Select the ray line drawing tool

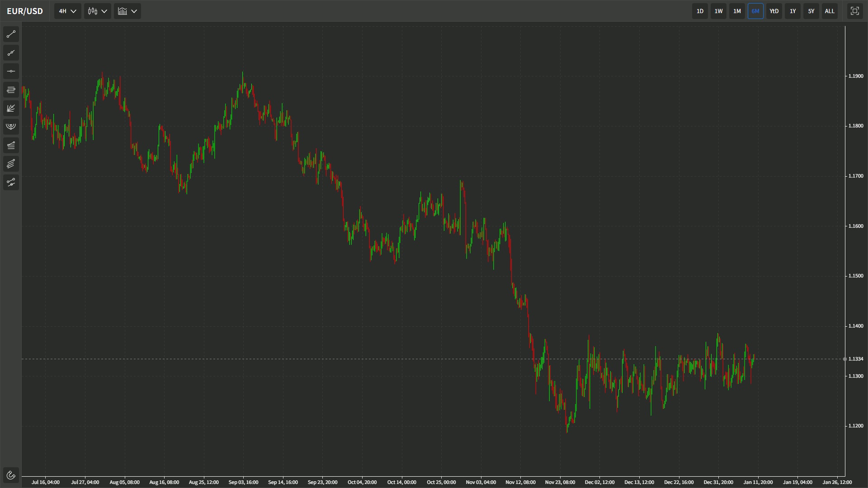tap(11, 53)
